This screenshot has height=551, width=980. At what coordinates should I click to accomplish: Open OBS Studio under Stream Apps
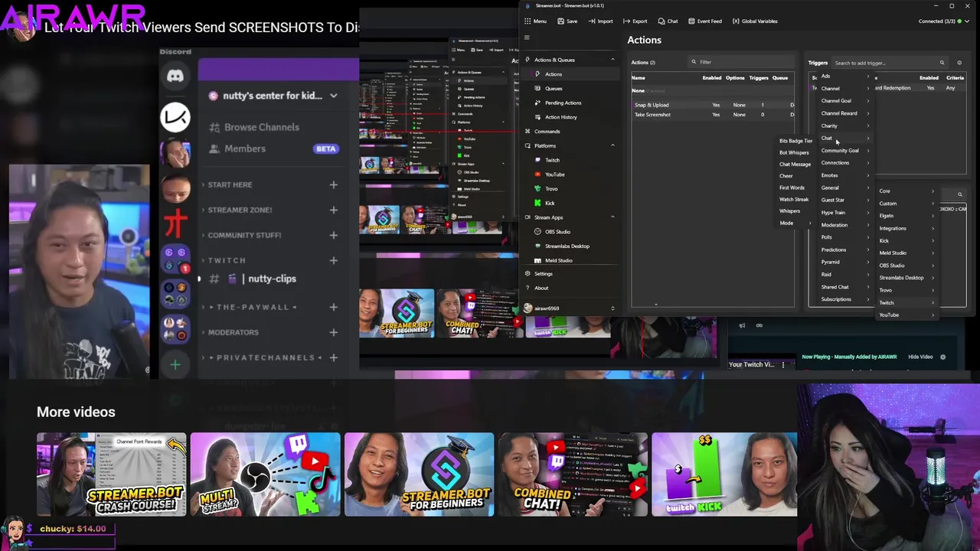tap(557, 232)
